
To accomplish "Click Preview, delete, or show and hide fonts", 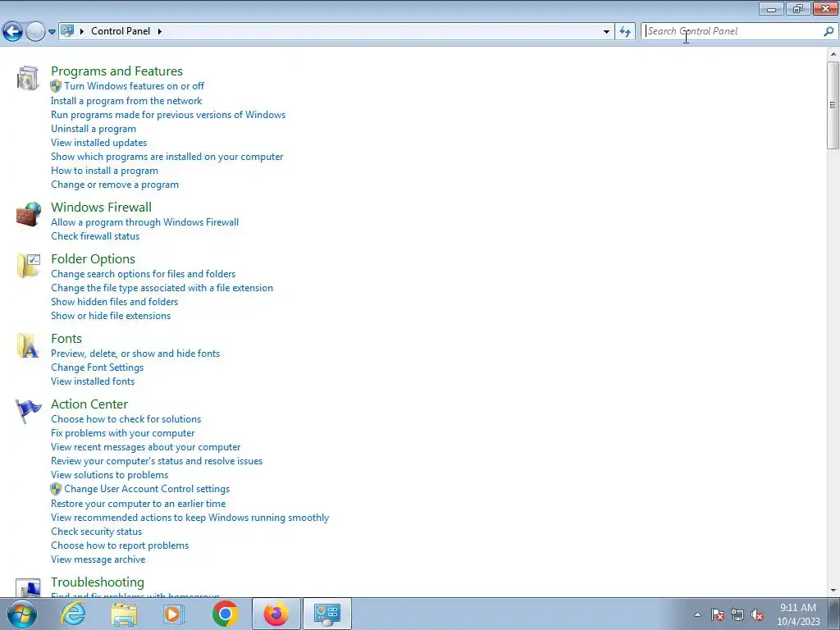I will click(x=135, y=354).
